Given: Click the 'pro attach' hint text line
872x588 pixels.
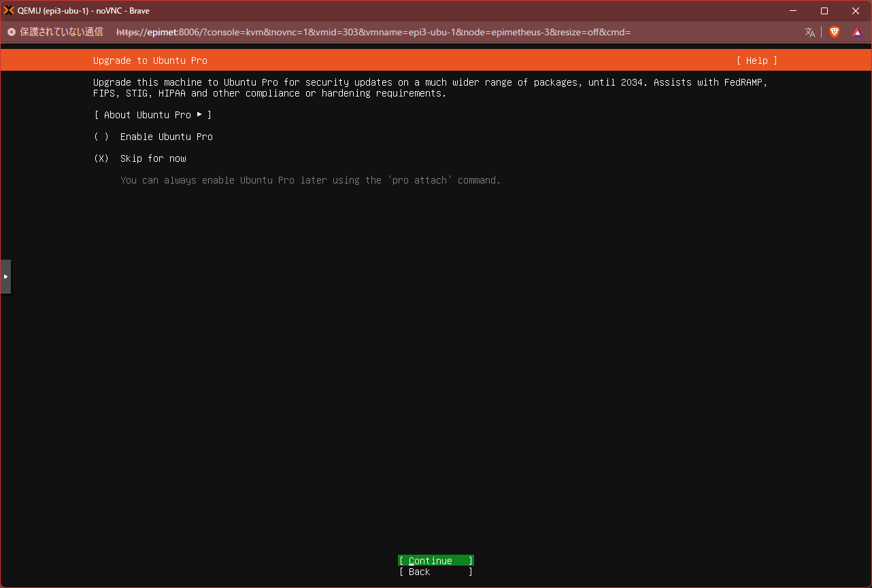Looking at the screenshot, I should pyautogui.click(x=311, y=180).
